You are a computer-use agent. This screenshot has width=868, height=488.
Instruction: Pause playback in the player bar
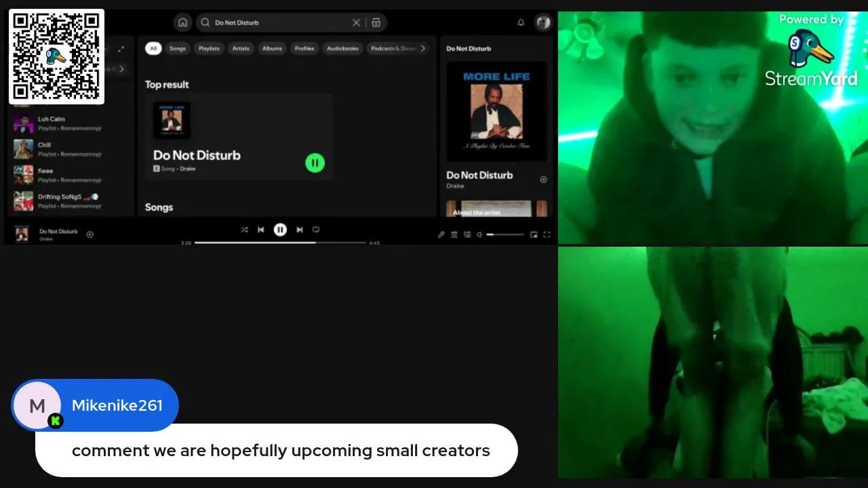click(x=280, y=230)
